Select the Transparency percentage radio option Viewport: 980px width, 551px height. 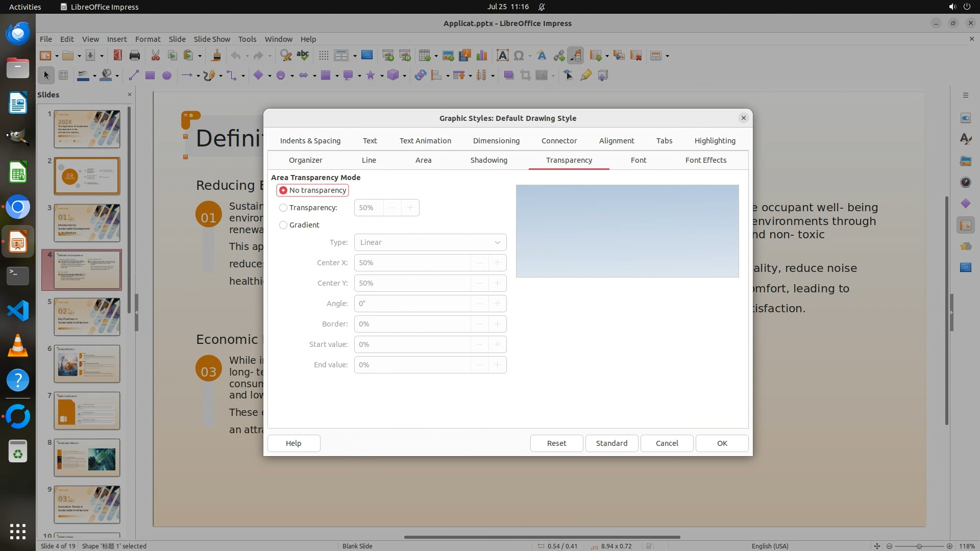[x=283, y=208]
